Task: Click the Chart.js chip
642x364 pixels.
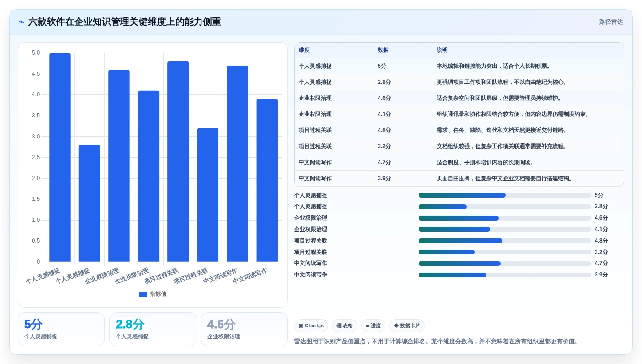Action: tap(311, 326)
